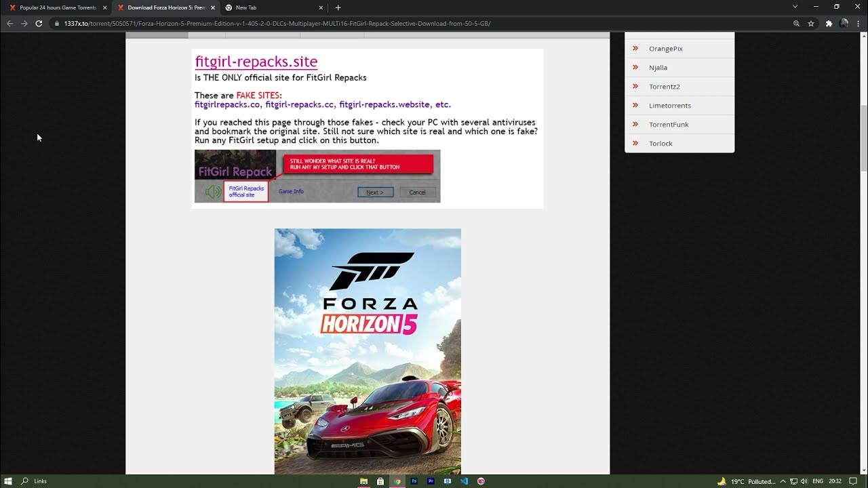
Task: Reload the current page
Action: pyautogui.click(x=39, y=23)
